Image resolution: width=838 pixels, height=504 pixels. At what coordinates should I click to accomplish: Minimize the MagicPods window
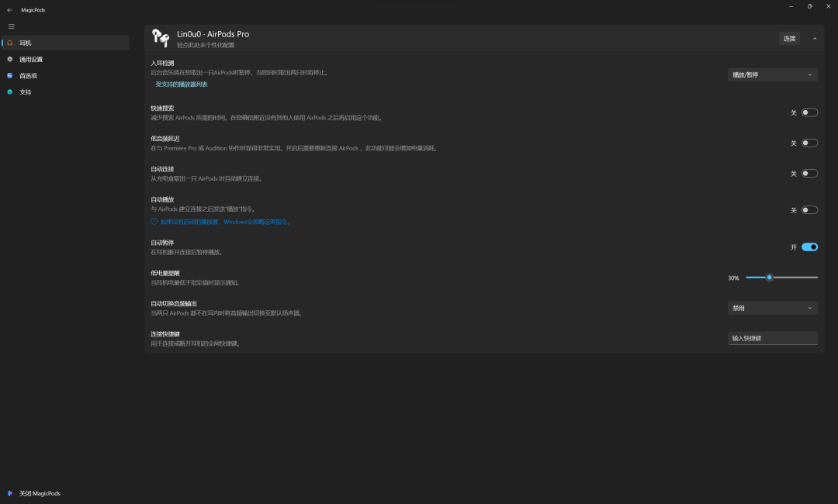791,6
